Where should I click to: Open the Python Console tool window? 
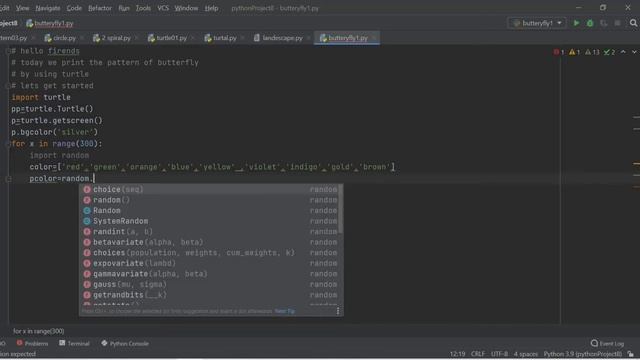(x=125, y=344)
